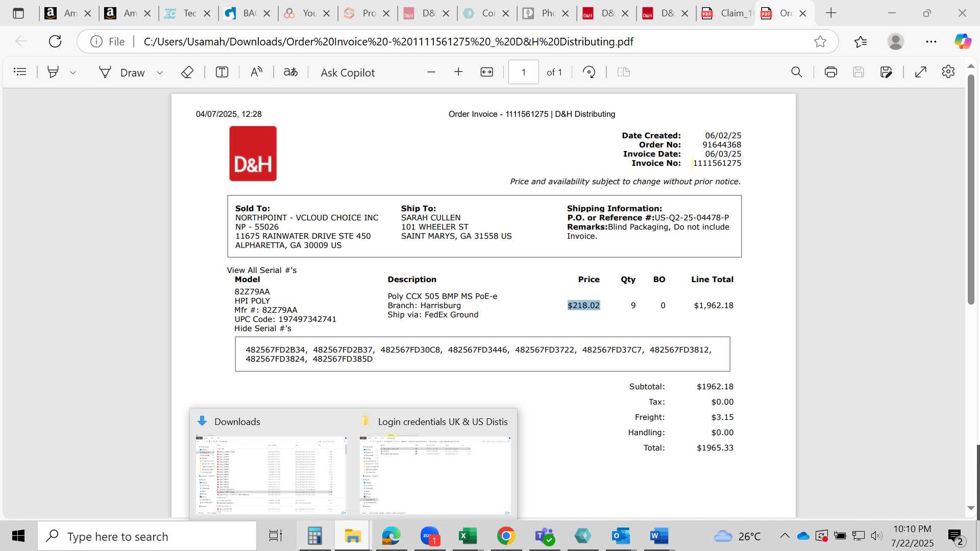Screen dimensions: 980x551
Task: Open Microsoft Teams from taskbar
Action: point(544,536)
